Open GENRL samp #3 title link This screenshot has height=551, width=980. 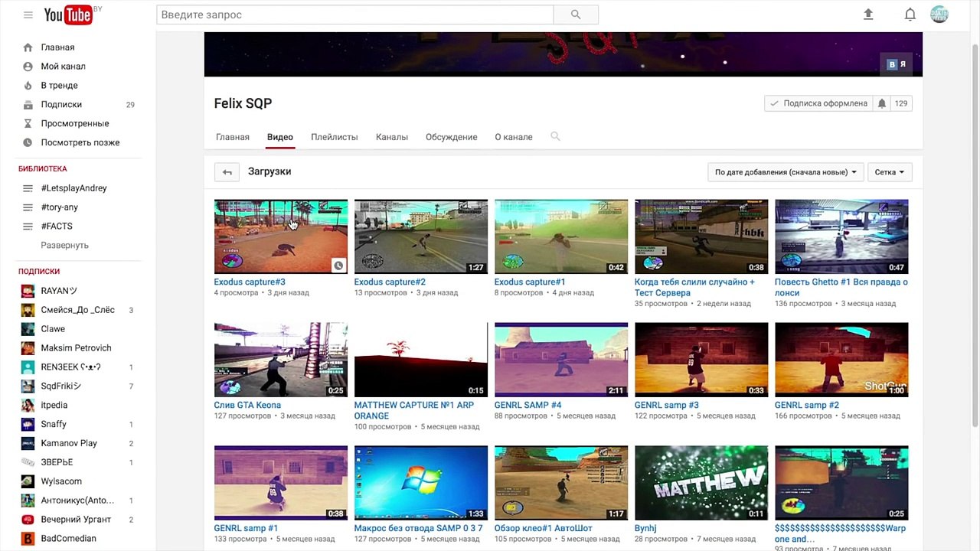click(x=666, y=405)
